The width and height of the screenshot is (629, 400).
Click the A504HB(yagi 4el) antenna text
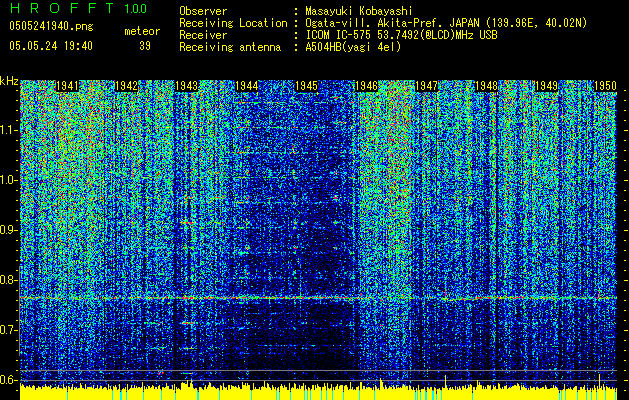tap(353, 47)
